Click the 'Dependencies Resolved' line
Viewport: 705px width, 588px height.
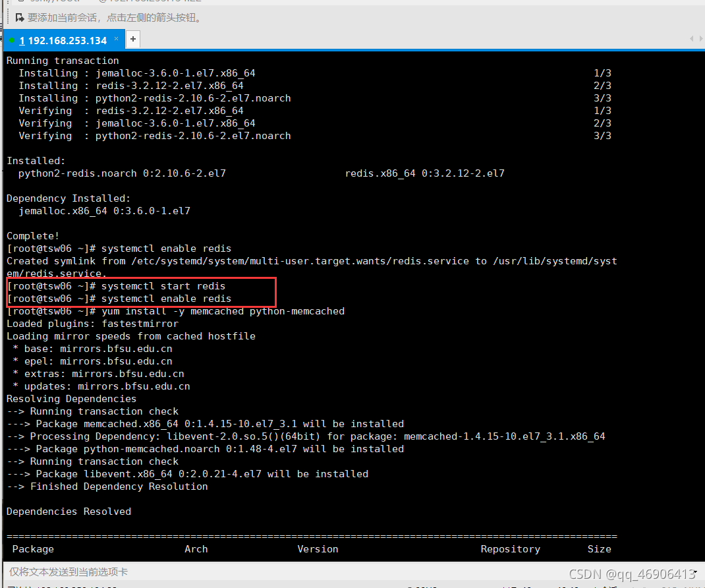(69, 512)
